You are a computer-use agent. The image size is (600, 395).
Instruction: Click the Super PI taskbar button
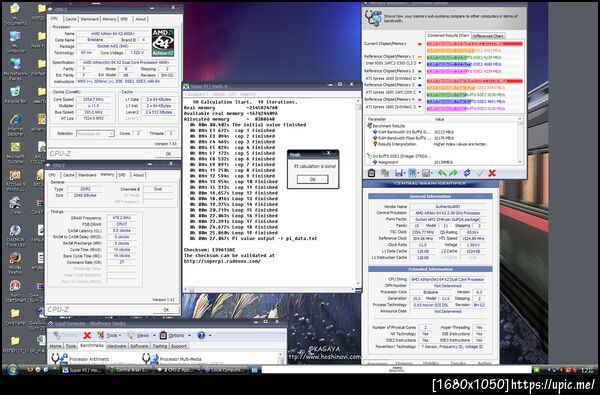click(x=83, y=370)
